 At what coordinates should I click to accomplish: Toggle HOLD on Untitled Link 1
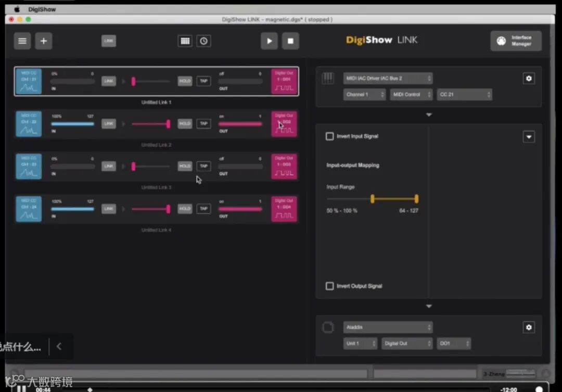tap(185, 81)
